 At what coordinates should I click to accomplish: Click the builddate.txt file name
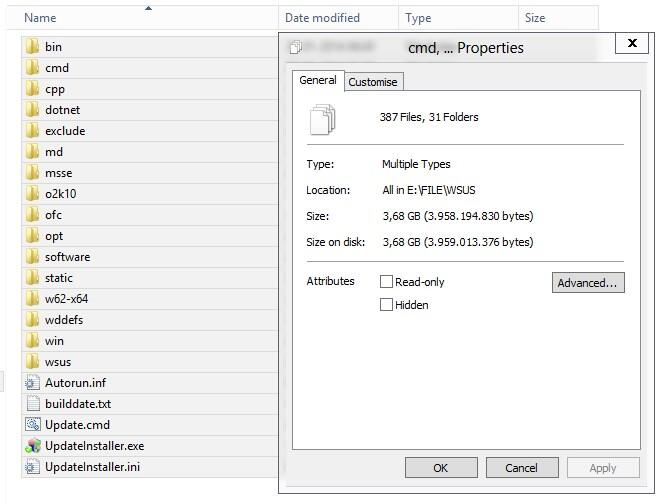point(78,404)
